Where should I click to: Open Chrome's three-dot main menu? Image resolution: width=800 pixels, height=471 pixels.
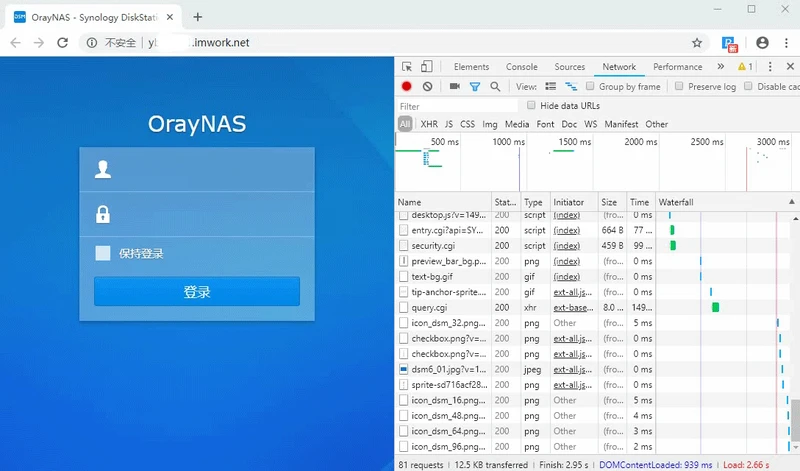[786, 43]
